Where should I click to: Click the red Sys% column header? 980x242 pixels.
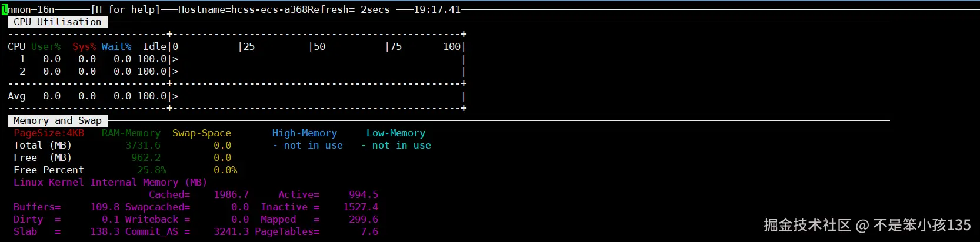coord(84,46)
